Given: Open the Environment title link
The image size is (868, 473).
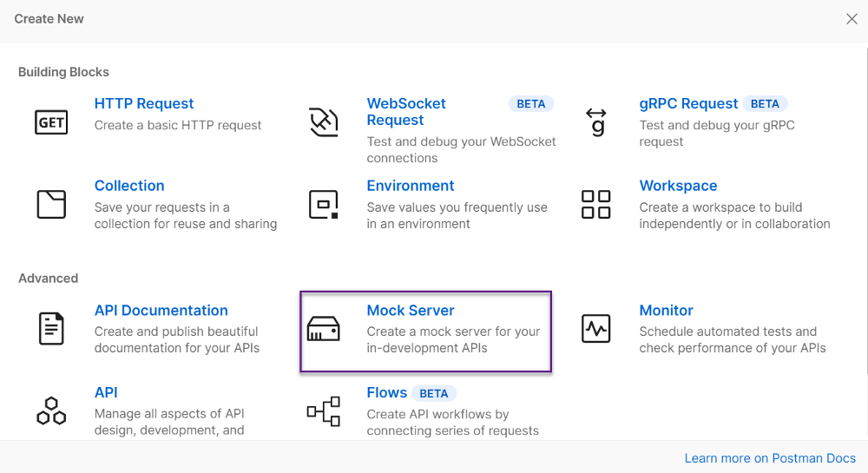Looking at the screenshot, I should click(x=411, y=186).
